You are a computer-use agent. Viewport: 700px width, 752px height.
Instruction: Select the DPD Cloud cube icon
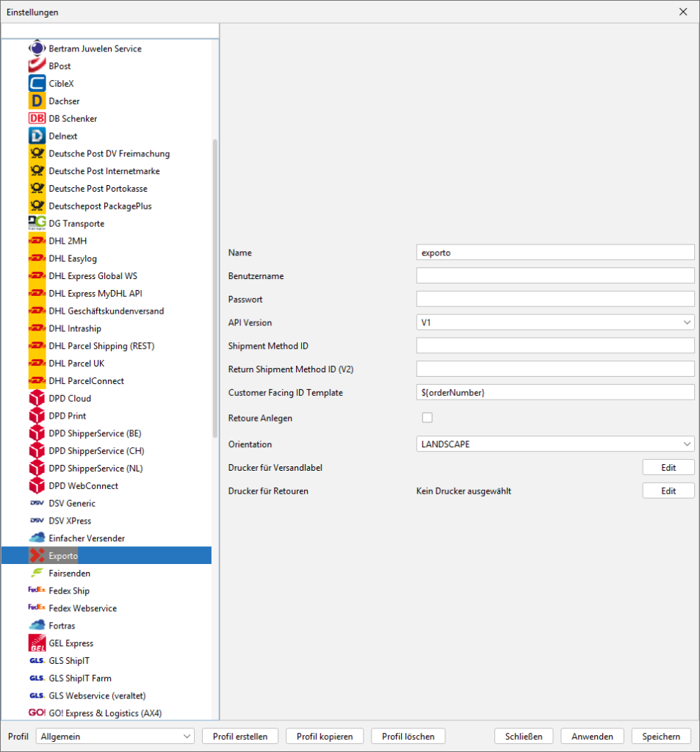[37, 398]
